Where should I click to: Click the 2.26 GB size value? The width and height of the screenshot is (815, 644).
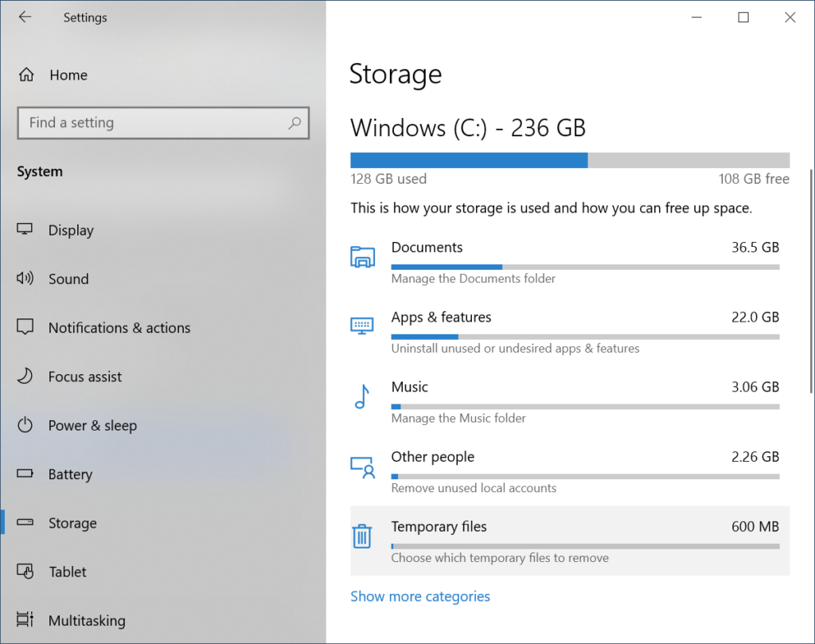coord(755,456)
